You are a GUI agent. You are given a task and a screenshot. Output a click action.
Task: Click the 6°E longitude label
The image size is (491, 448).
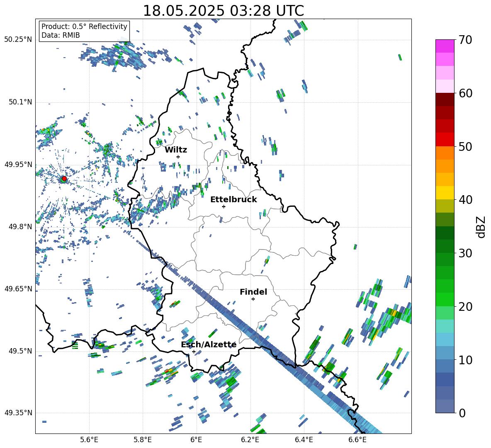coord(196,440)
